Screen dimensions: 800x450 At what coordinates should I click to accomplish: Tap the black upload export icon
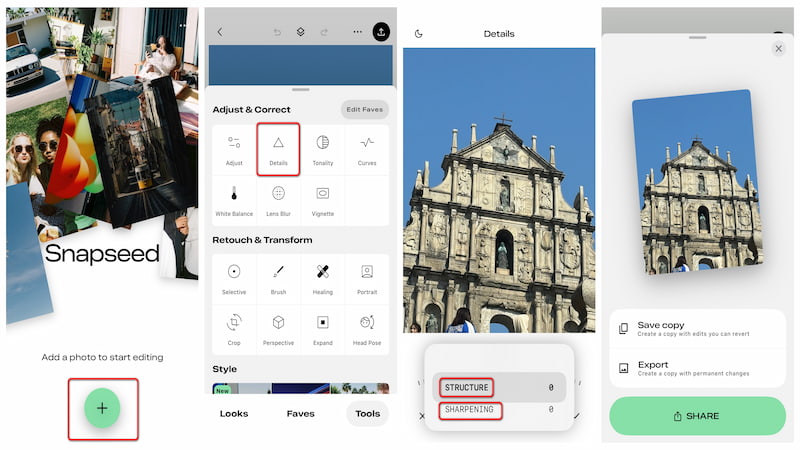click(381, 32)
